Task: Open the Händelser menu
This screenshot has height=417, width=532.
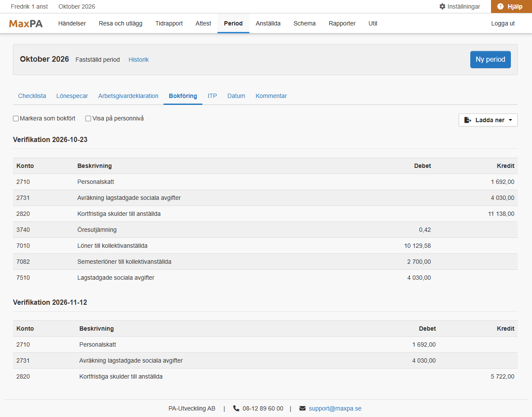Action: [72, 23]
